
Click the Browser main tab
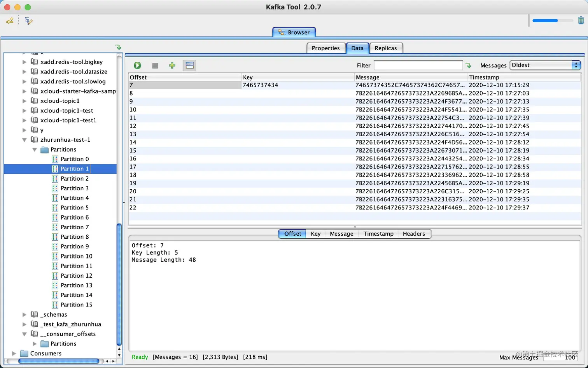pos(294,32)
